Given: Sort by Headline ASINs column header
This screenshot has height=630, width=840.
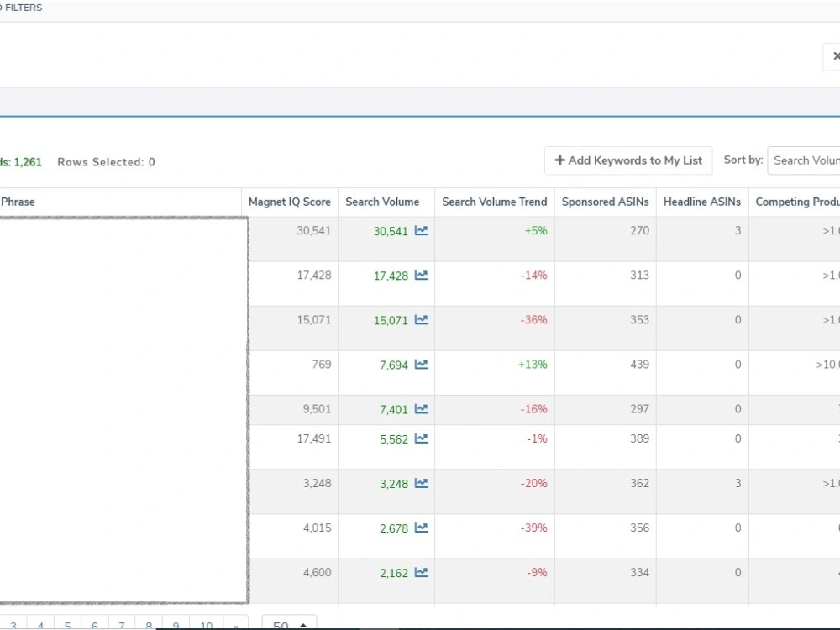Looking at the screenshot, I should tap(701, 202).
